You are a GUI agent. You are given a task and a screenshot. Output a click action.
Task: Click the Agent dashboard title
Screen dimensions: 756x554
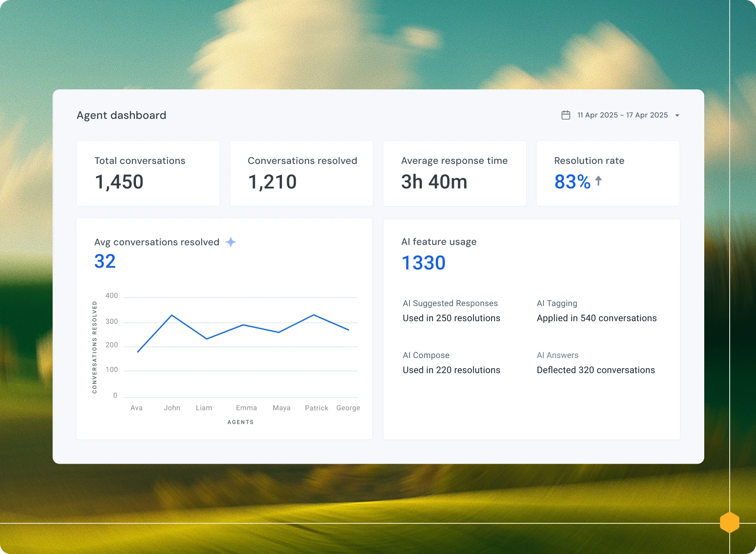121,115
